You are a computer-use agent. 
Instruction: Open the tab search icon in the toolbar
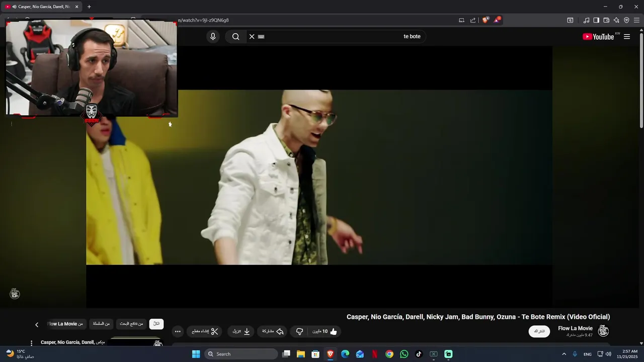click(570, 20)
